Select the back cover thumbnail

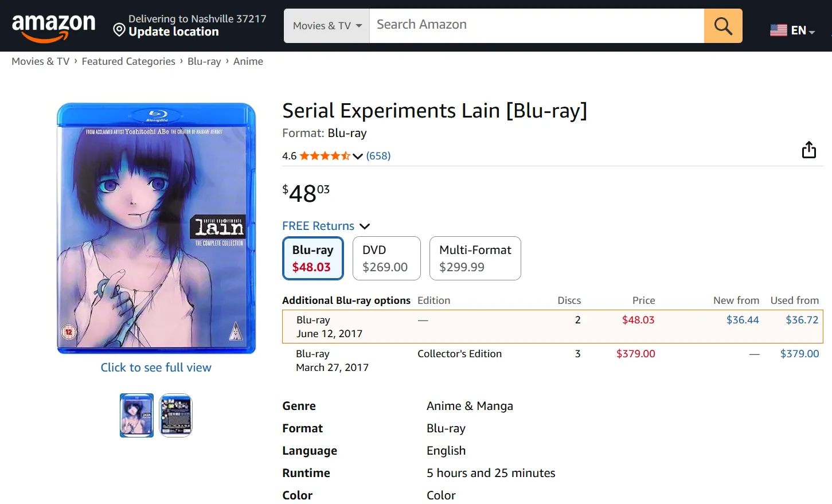[x=175, y=415]
